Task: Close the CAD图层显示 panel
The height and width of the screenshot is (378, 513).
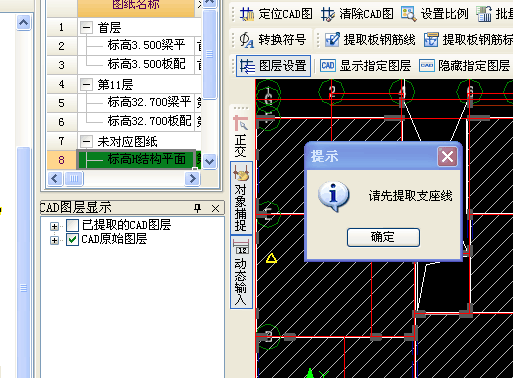Action: [215, 209]
